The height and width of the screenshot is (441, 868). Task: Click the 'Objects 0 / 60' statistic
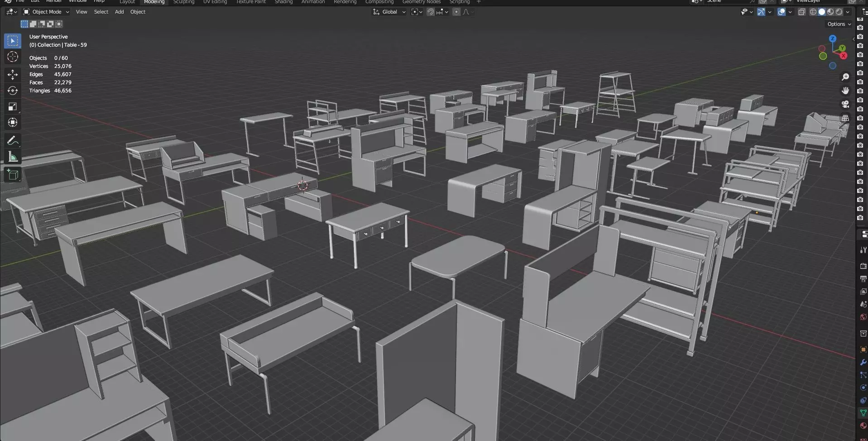coord(48,58)
